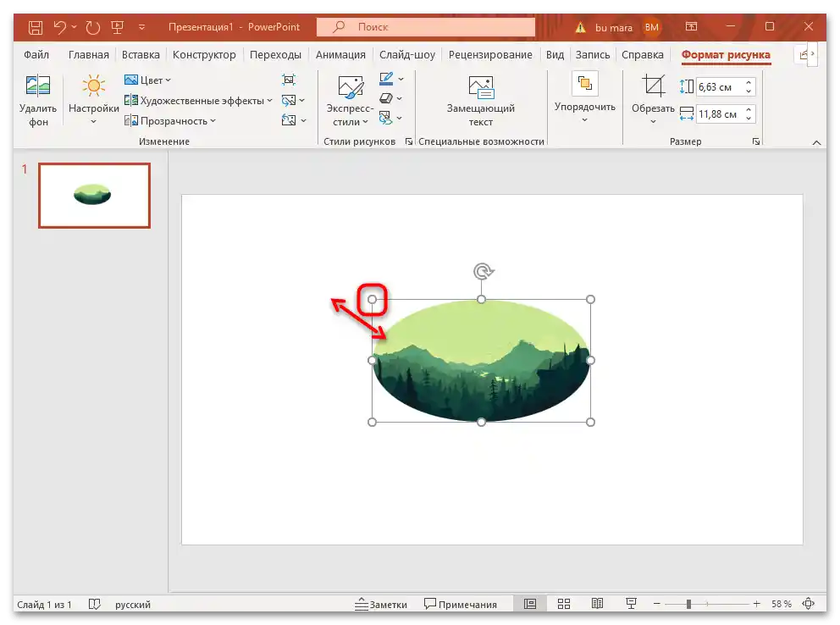Switch to Reading view

tap(597, 604)
